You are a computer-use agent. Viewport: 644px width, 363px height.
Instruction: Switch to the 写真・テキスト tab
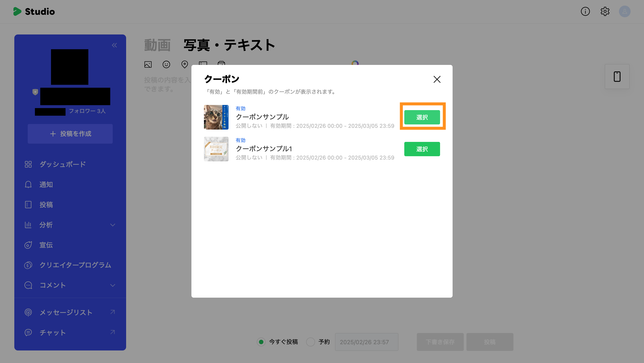229,45
